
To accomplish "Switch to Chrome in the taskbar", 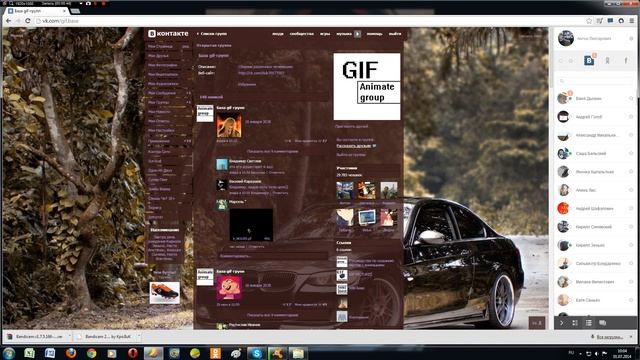I will click(x=91, y=353).
